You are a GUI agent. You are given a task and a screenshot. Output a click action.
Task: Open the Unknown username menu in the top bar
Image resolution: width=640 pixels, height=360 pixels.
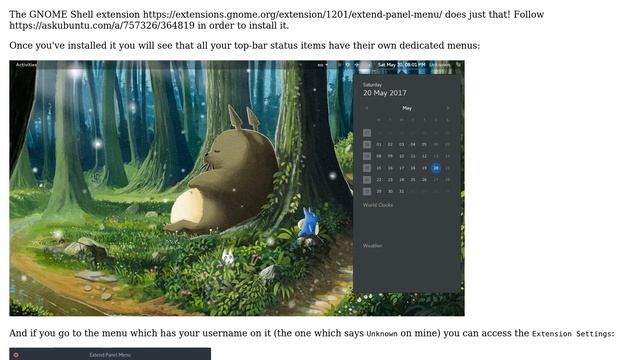[440, 64]
